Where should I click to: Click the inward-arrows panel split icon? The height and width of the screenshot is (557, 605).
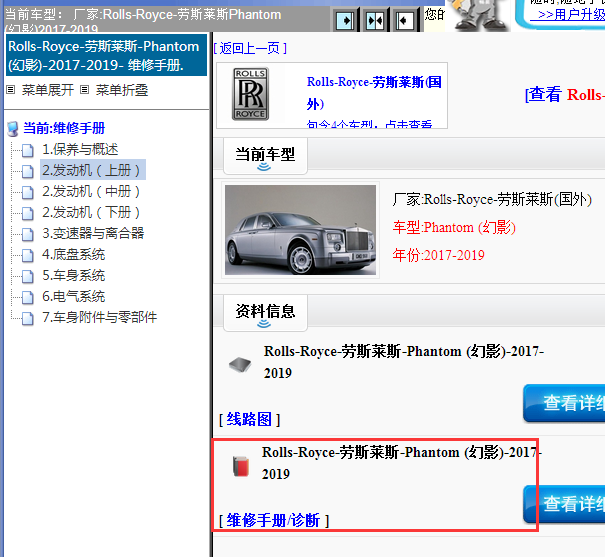[375, 20]
